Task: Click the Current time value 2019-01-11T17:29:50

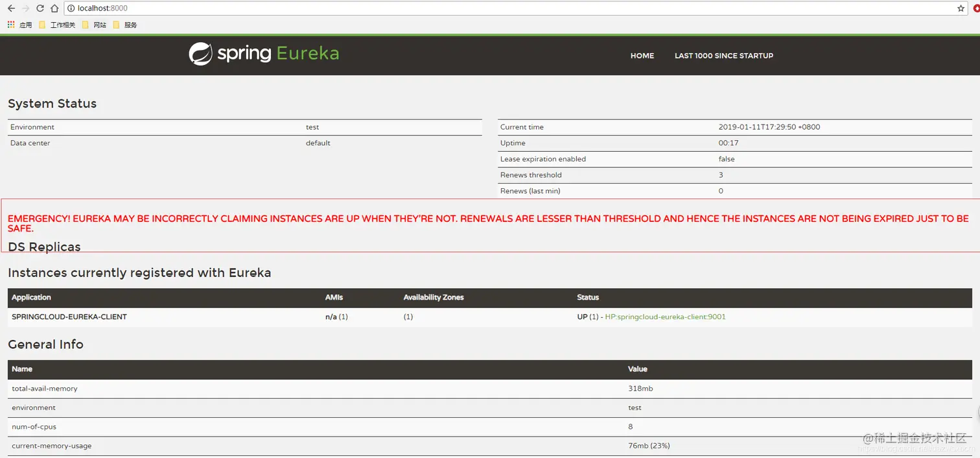Action: point(769,127)
